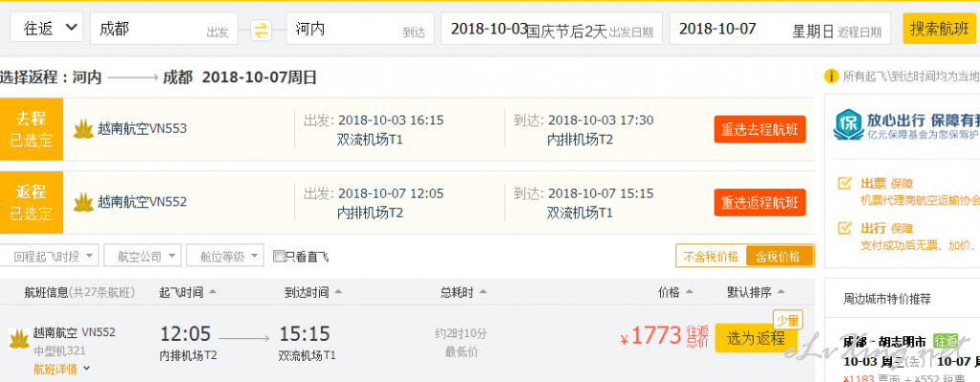Click the 出票保障 checkmark icon
The height and width of the screenshot is (382, 980).
point(844,184)
